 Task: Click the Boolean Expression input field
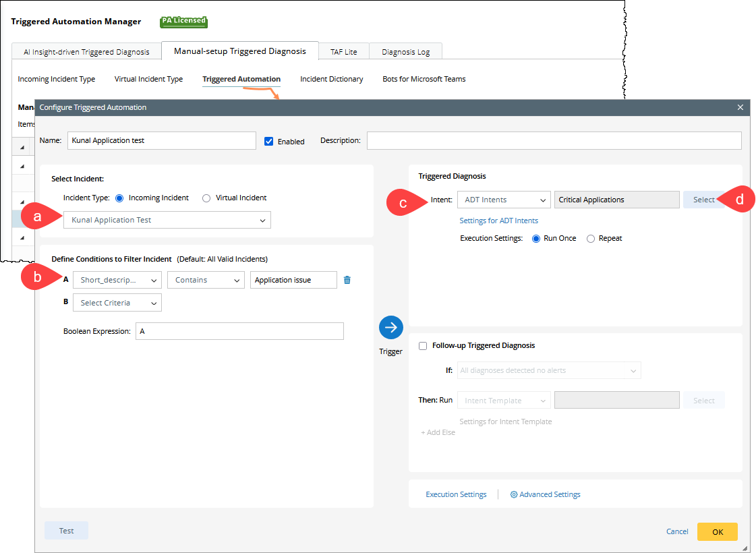pos(239,331)
